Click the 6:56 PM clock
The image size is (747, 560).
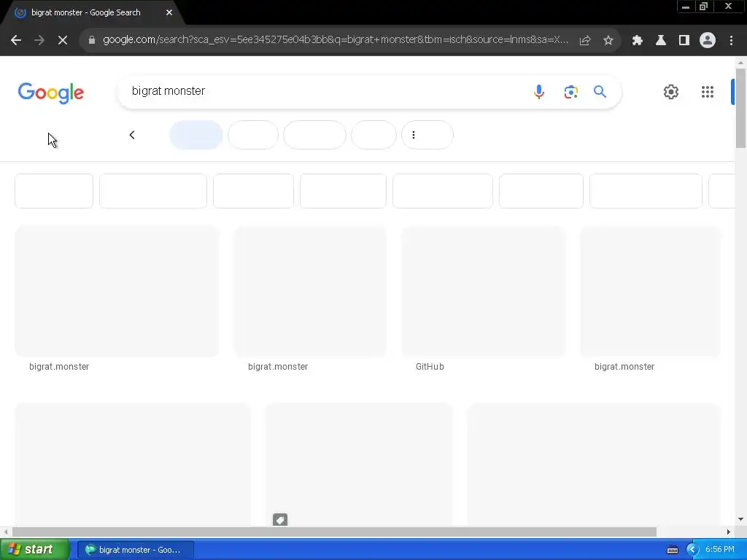[720, 550]
